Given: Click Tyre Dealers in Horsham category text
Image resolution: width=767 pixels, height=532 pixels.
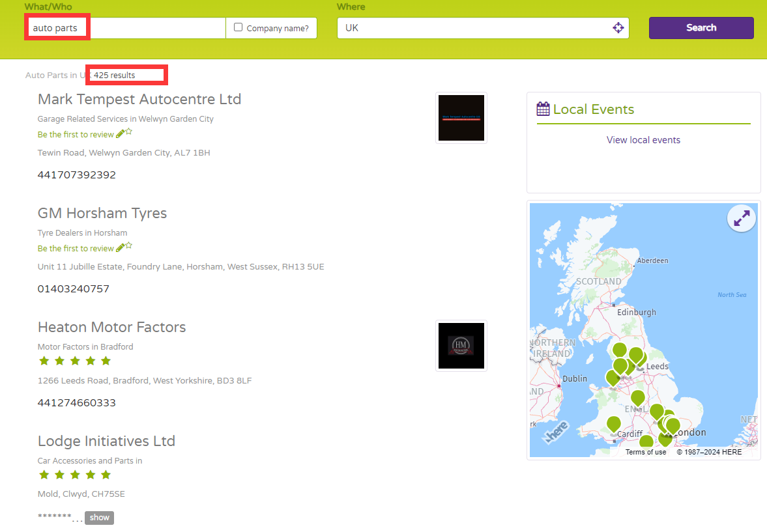Looking at the screenshot, I should (82, 232).
